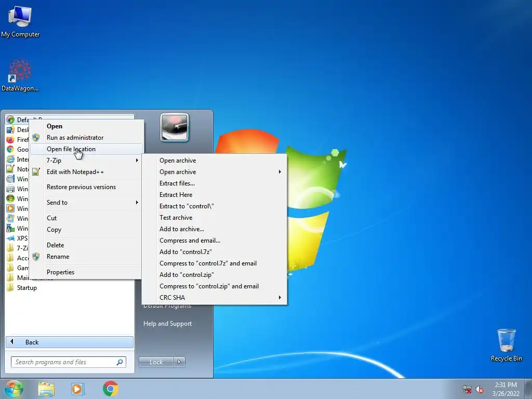Select Extract to "control\"
The image size is (532, 399).
[x=215, y=206]
